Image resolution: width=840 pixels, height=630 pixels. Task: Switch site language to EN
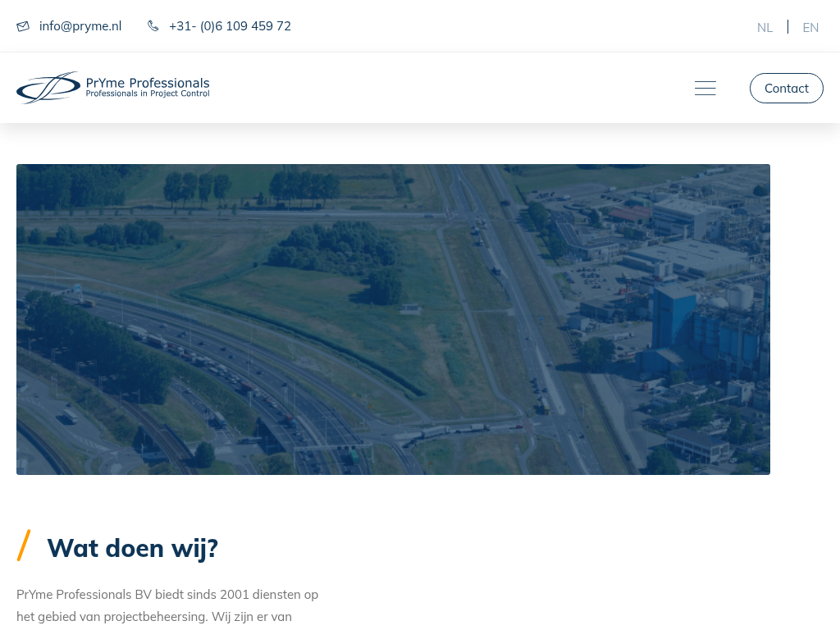coord(810,27)
